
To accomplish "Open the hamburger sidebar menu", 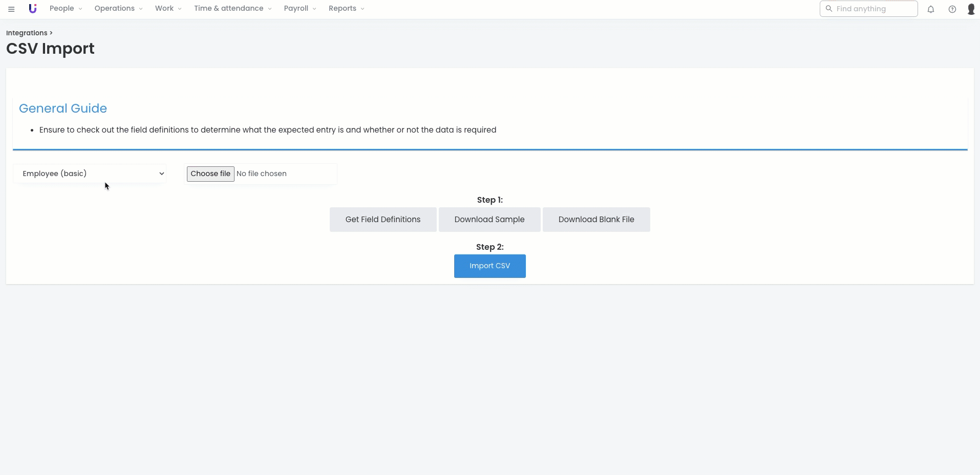I will [11, 9].
